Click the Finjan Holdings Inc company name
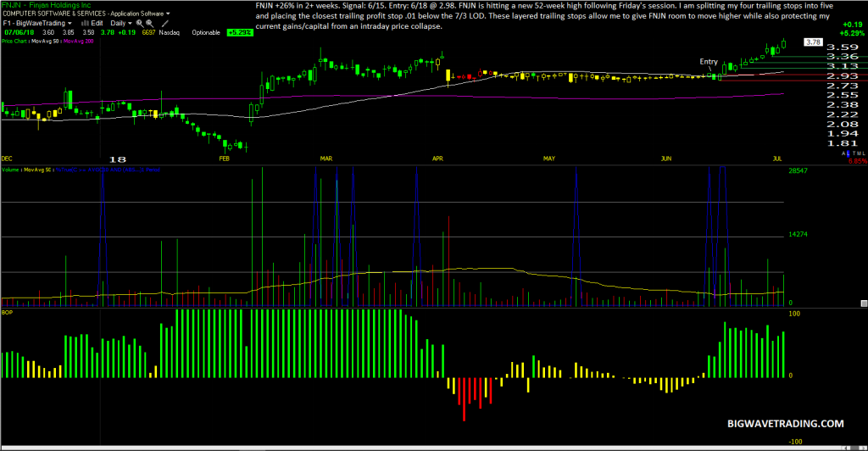Viewport: 868px width, 451px height. [x=60, y=5]
